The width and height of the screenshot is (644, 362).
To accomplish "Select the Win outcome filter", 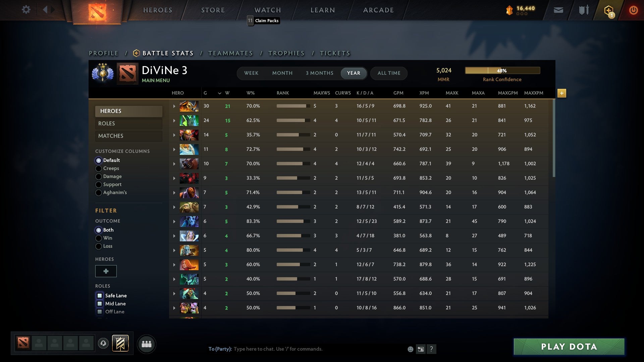I will pos(99,238).
